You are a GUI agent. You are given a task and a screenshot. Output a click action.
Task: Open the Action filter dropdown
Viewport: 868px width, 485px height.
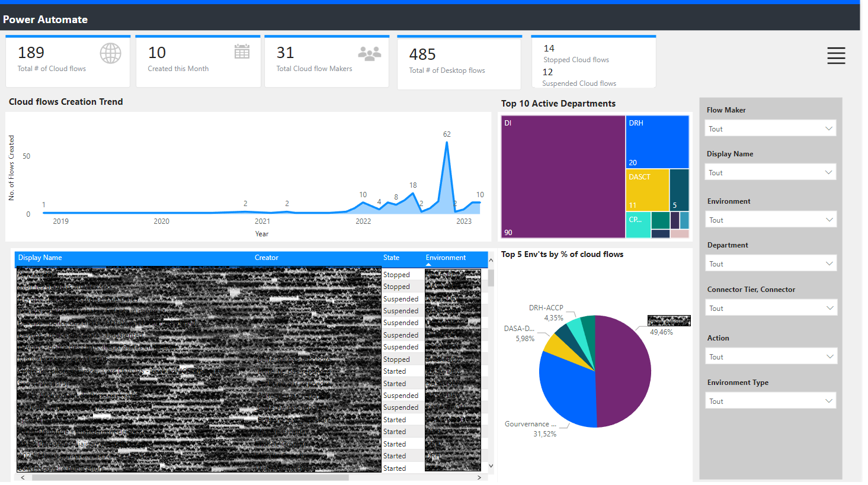tap(771, 356)
